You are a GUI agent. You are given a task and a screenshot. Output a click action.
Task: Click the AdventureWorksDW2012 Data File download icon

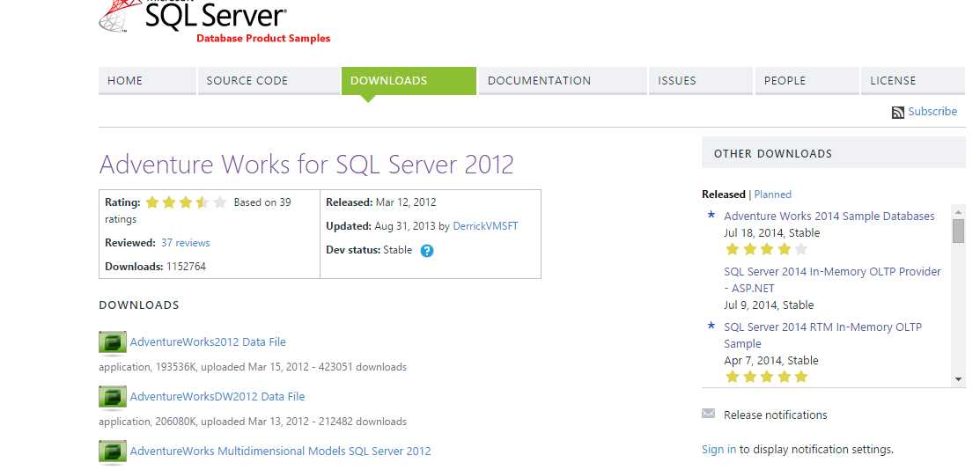pos(113,397)
